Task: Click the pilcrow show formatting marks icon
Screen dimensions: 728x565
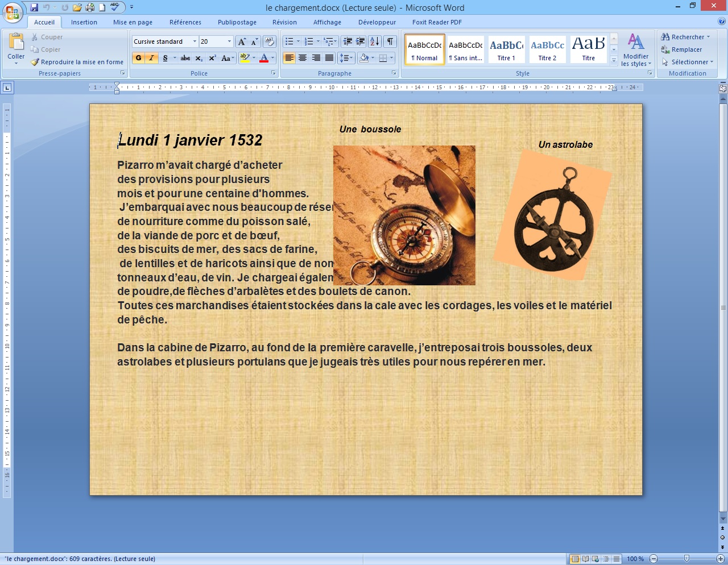Action: 390,41
